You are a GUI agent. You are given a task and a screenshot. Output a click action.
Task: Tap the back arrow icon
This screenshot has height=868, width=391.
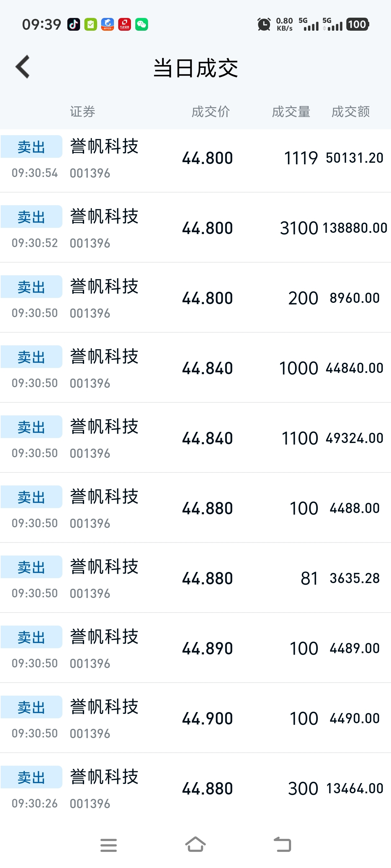pyautogui.click(x=23, y=67)
